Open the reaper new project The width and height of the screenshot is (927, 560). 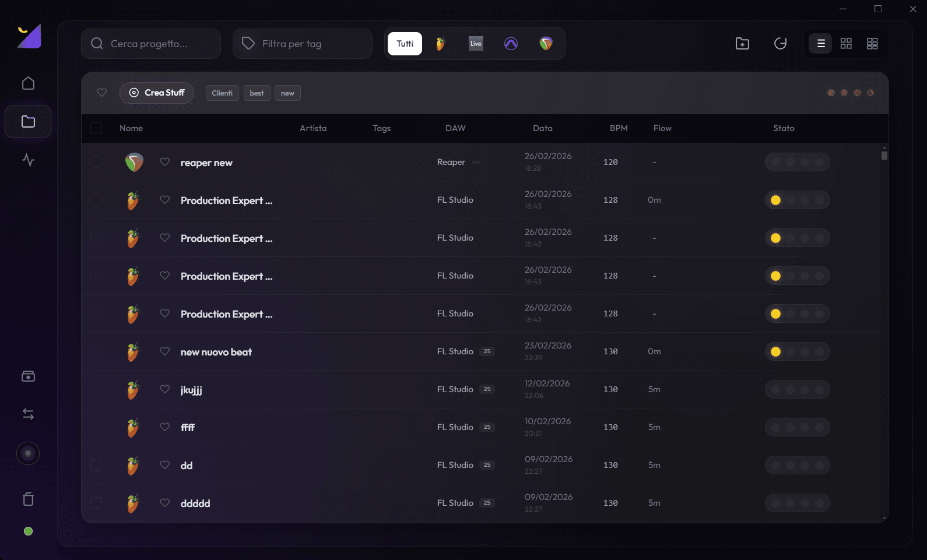206,163
